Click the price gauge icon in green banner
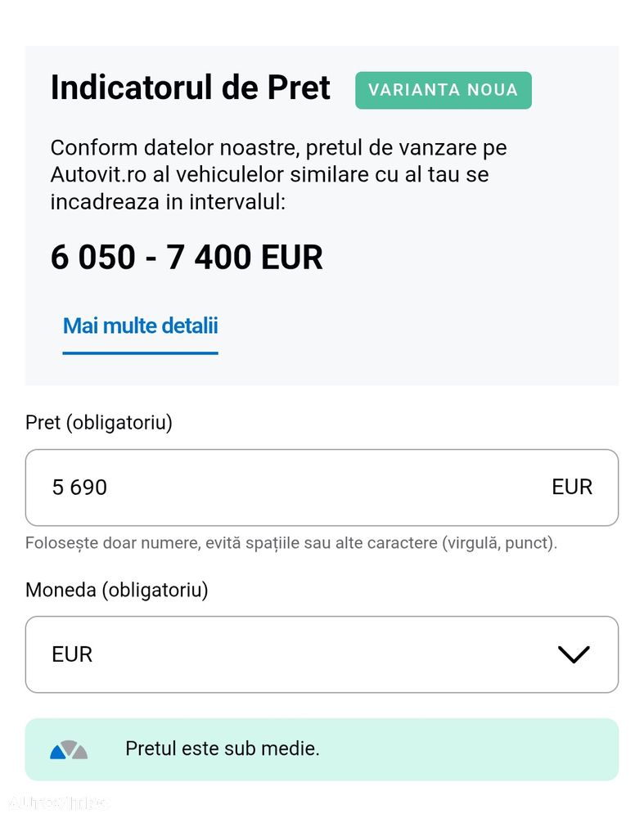644x818 pixels. coord(69,749)
